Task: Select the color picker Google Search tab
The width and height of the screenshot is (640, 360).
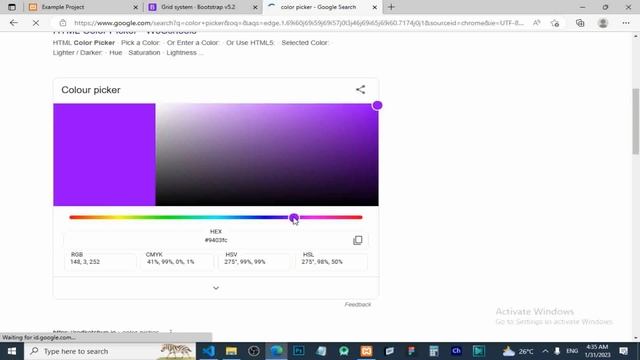Action: coord(322,7)
